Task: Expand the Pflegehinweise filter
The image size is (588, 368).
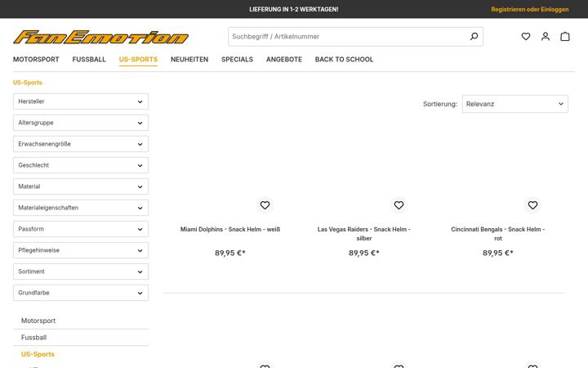Action: point(81,250)
